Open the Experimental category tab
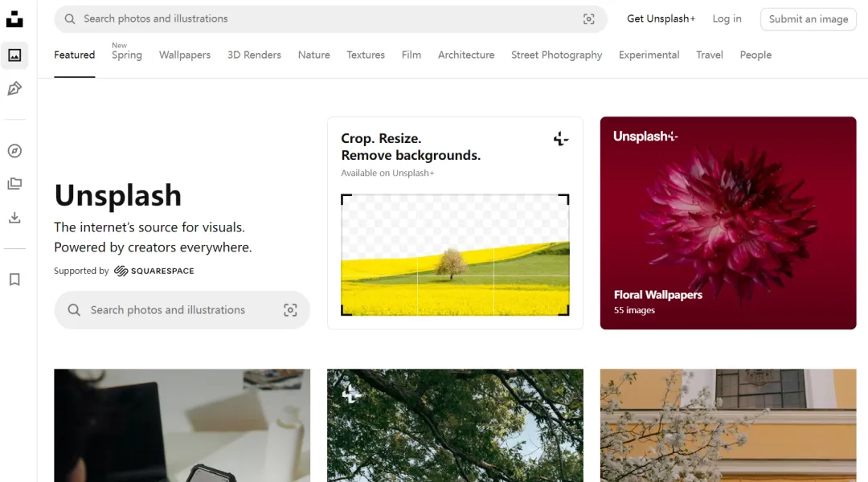Image resolution: width=868 pixels, height=482 pixels. 649,55
